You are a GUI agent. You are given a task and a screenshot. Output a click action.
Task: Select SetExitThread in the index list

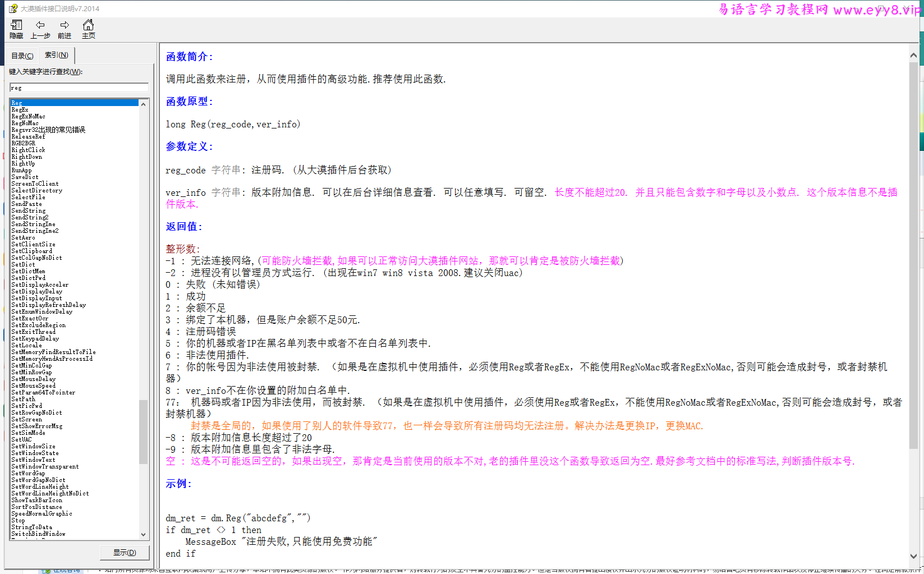point(33,332)
